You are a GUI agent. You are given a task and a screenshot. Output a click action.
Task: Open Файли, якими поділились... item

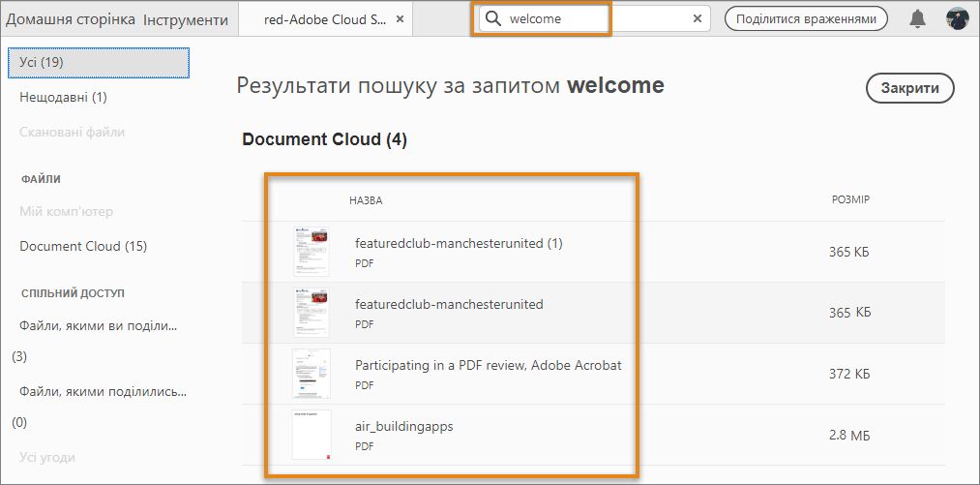[104, 392]
